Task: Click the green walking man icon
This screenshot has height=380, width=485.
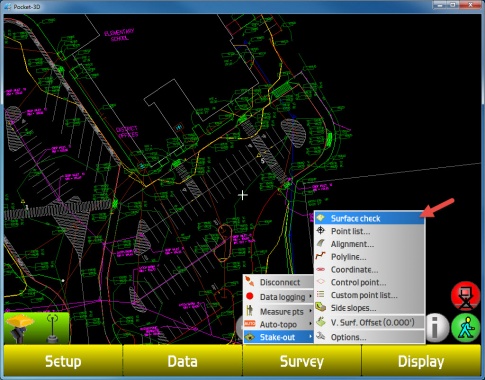Action: point(466,328)
